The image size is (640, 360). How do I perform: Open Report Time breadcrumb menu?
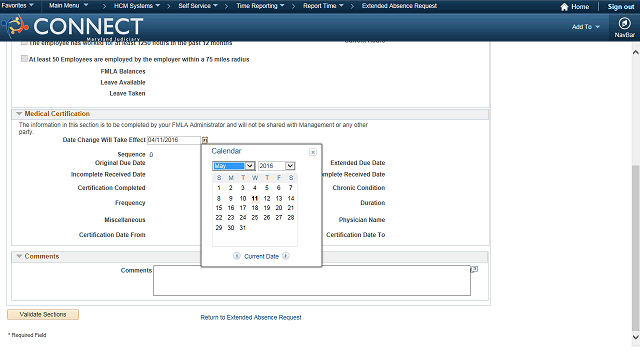tap(323, 6)
